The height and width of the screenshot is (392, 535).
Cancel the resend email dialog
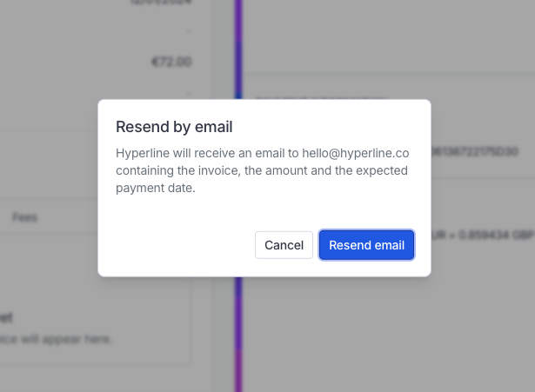click(x=284, y=245)
